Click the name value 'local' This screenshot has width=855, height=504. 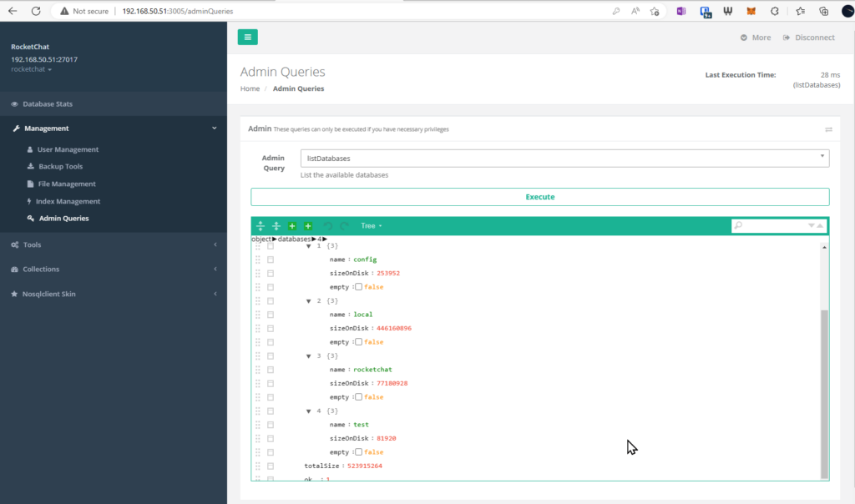pos(362,315)
